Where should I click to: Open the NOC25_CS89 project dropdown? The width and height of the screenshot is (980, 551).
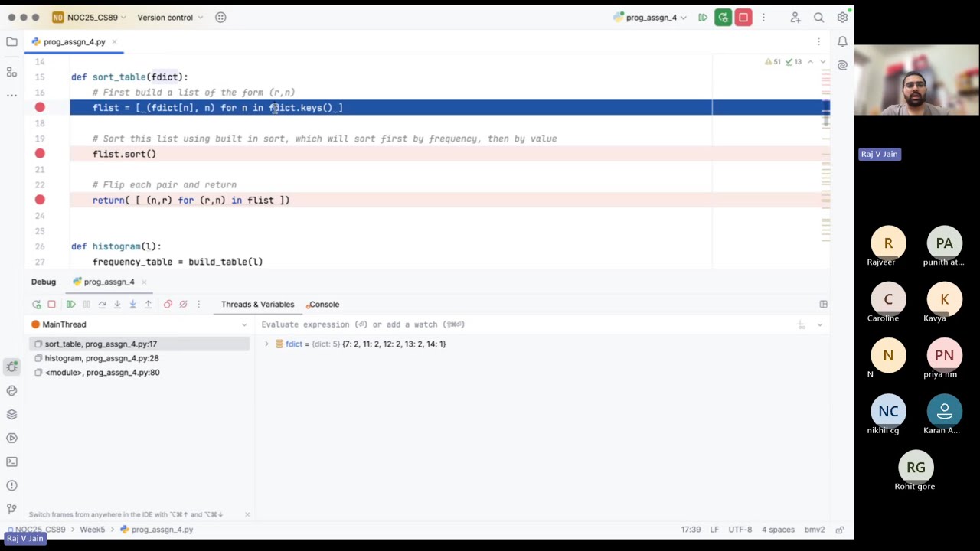tap(90, 18)
